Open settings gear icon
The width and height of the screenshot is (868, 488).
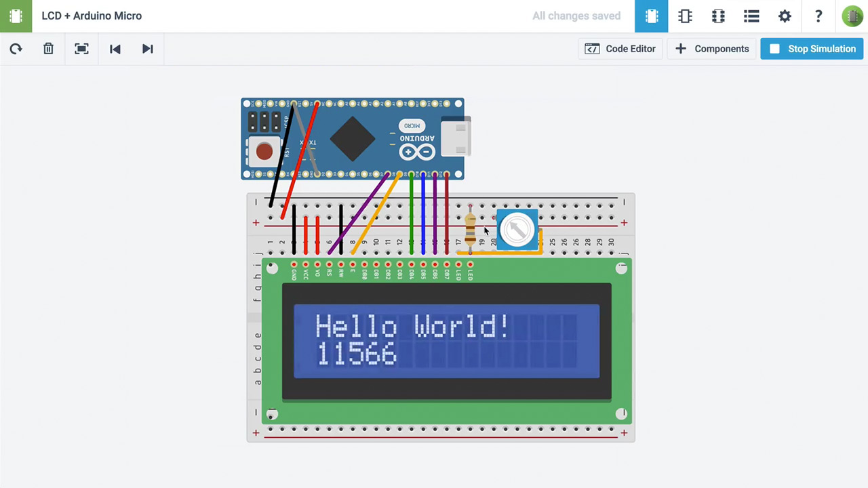(785, 16)
